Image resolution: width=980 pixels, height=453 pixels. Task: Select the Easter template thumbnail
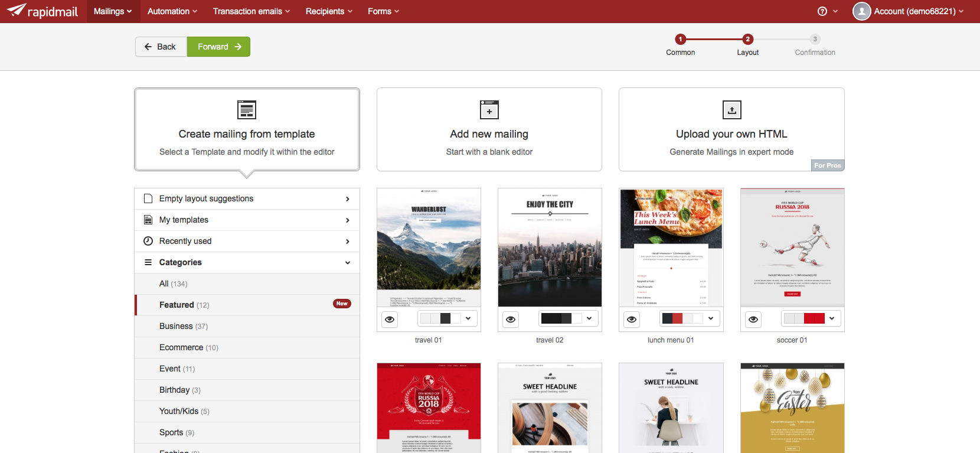tap(792, 408)
